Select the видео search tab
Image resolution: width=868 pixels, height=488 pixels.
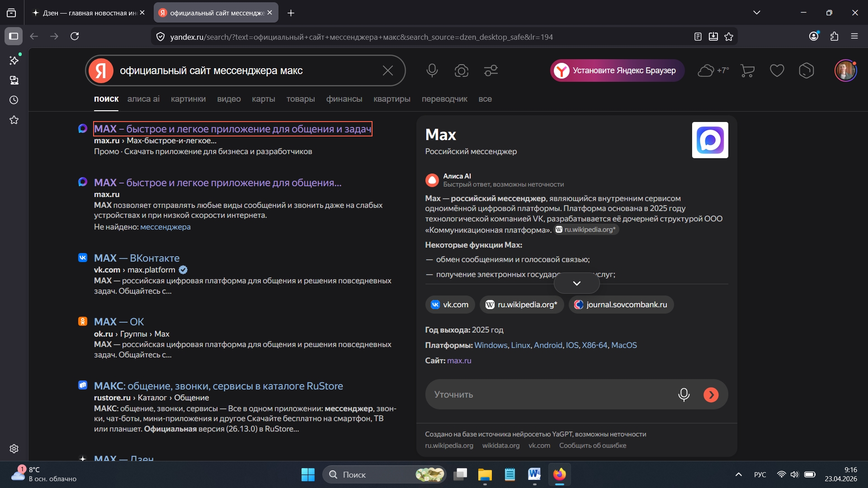(229, 99)
